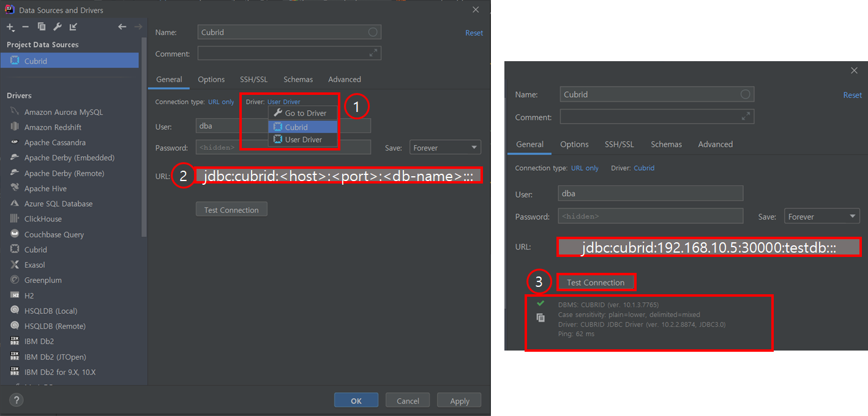The width and height of the screenshot is (868, 416).
Task: Select Cubrid under Project Data Sources
Action: [70, 61]
